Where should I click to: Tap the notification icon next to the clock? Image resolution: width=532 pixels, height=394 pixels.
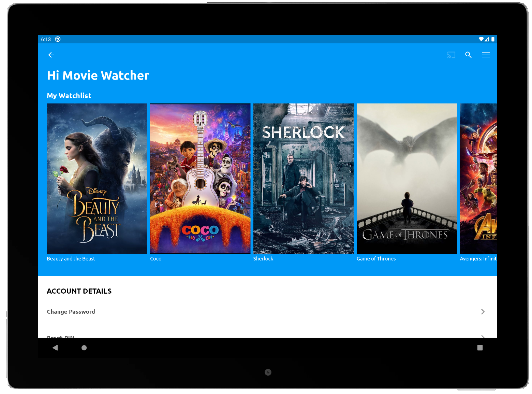pyautogui.click(x=58, y=39)
